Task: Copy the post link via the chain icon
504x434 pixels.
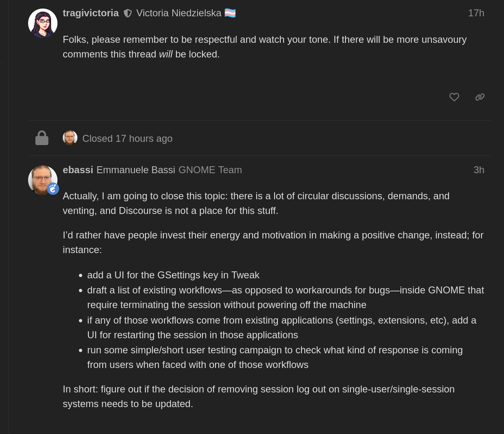Action: click(480, 97)
